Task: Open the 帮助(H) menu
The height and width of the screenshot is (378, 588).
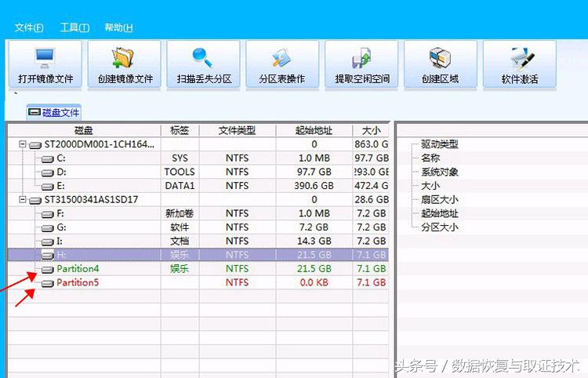Action: tap(118, 27)
